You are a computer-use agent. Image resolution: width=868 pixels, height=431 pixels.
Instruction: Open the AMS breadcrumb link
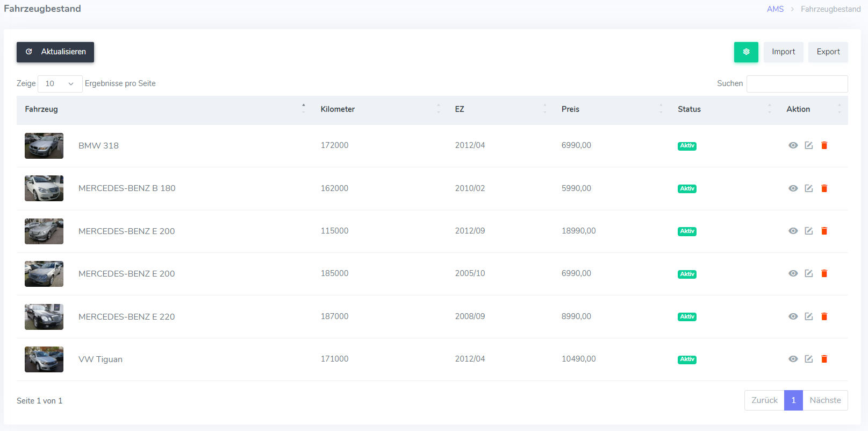pyautogui.click(x=775, y=9)
